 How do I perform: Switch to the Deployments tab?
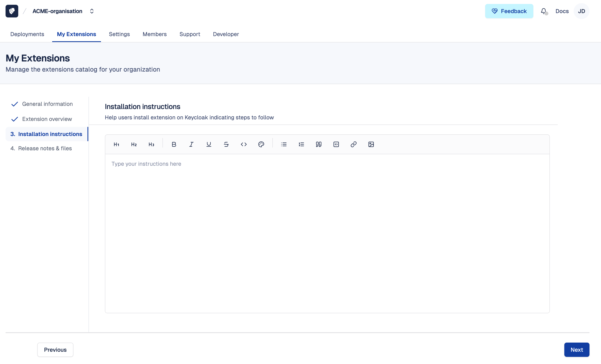pos(27,34)
